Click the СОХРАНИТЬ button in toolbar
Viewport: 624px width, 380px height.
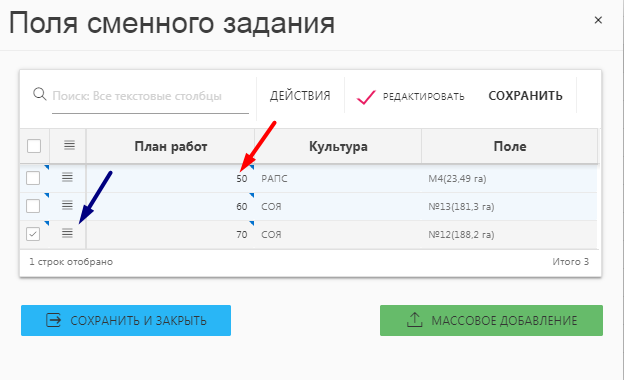525,96
